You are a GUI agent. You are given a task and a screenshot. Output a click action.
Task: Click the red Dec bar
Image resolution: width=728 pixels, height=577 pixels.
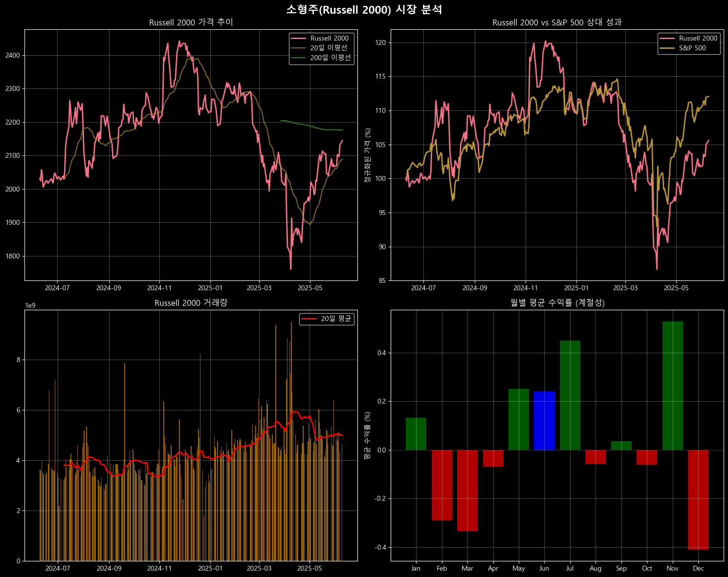(698, 499)
